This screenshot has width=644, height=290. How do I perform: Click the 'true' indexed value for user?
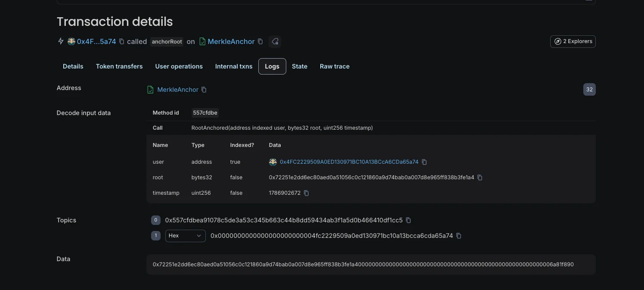(235, 162)
